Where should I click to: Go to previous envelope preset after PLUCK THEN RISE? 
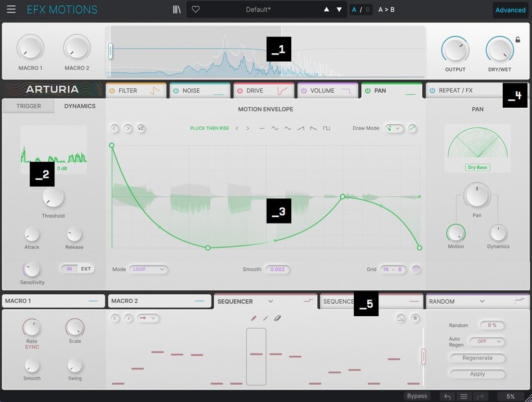point(237,128)
